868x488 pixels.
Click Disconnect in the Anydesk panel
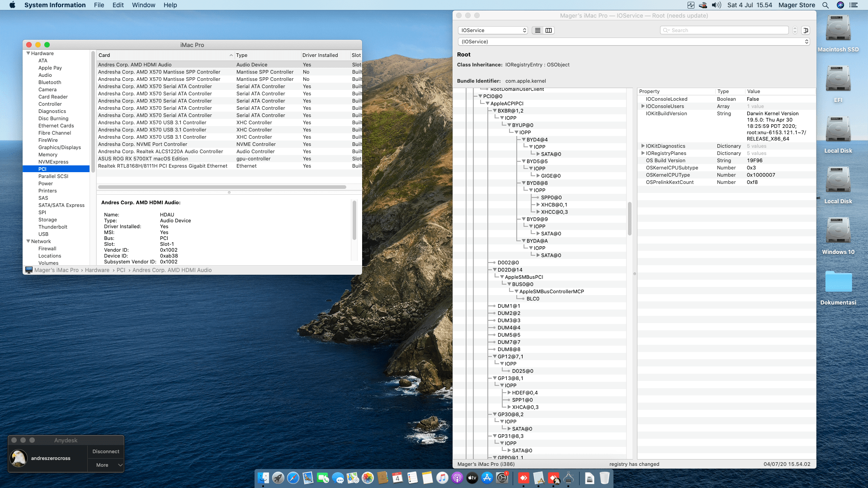click(106, 451)
